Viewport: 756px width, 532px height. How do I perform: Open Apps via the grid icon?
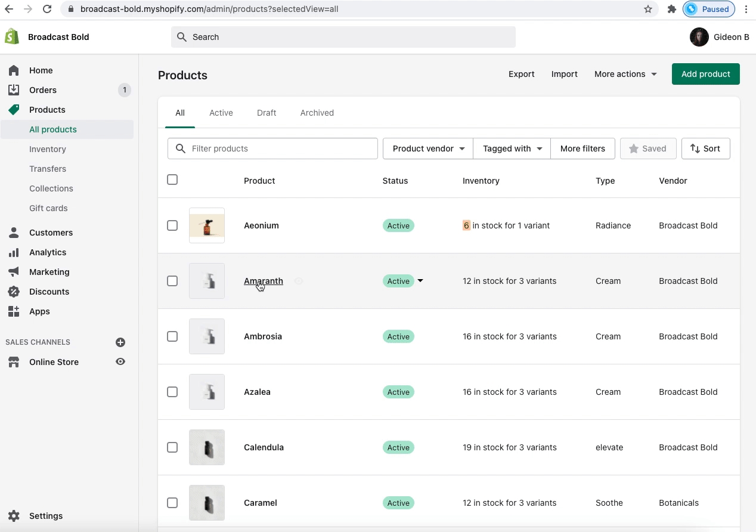click(14, 311)
